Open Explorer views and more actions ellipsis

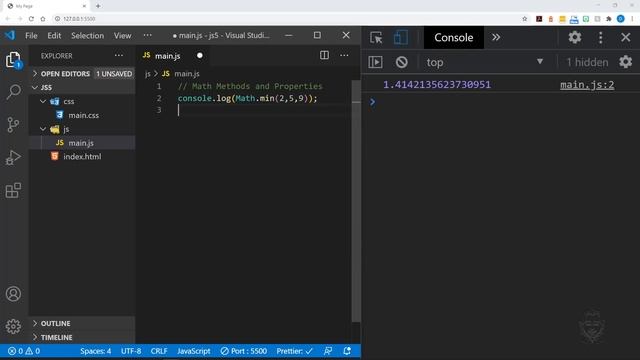(x=119, y=56)
